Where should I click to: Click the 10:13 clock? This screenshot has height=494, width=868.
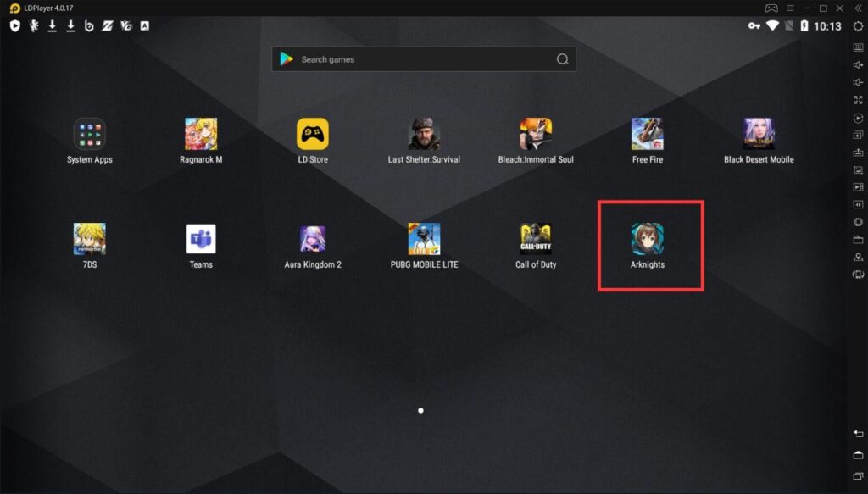point(827,26)
